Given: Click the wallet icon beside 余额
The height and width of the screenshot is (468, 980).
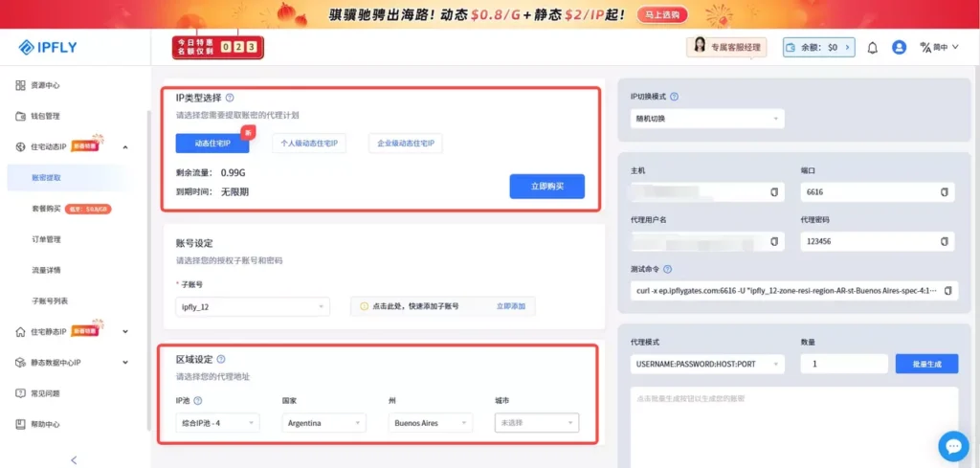Looking at the screenshot, I should click(791, 47).
